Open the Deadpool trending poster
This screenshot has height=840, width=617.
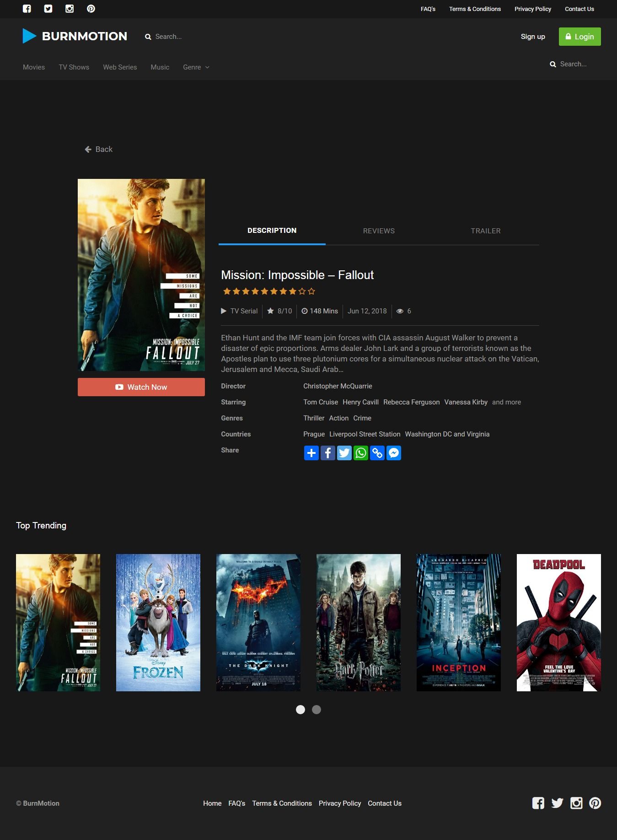(x=559, y=623)
